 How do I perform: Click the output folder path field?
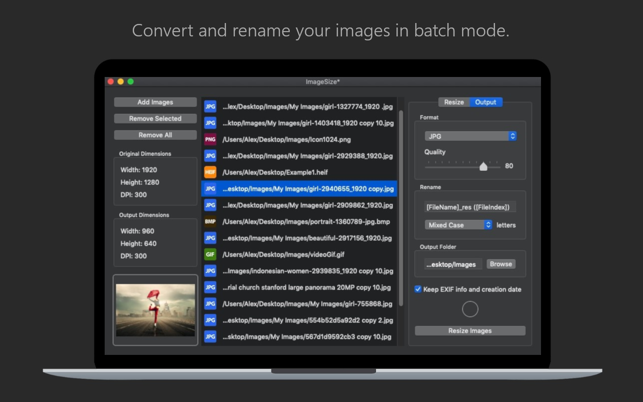[453, 265]
